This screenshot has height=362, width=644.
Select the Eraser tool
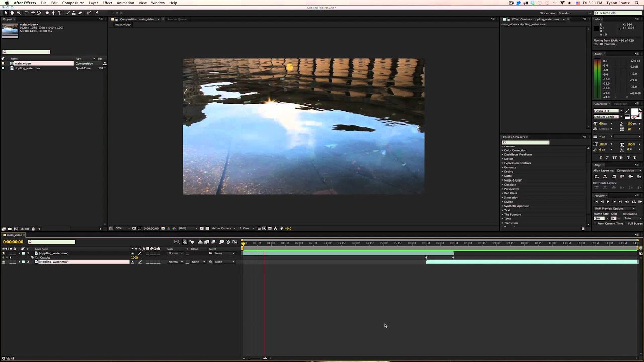(80, 13)
